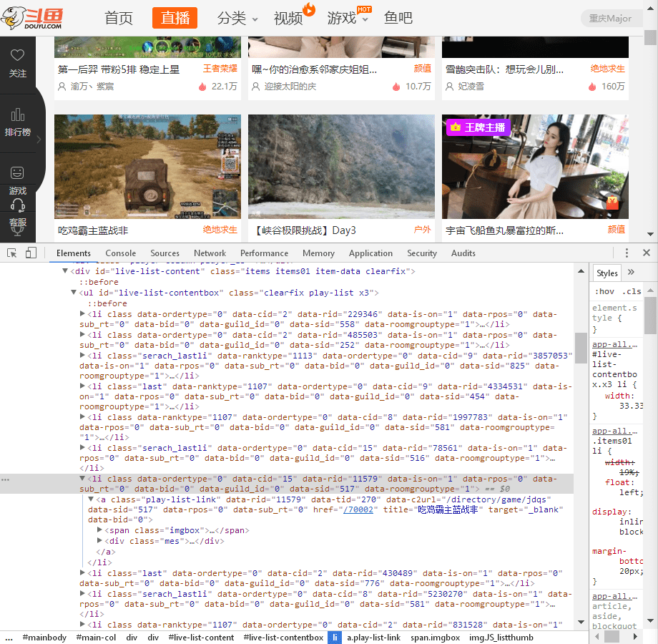The width and height of the screenshot is (658, 644).
Task: Expand the li with data-rid 430489
Action: pos(82,572)
